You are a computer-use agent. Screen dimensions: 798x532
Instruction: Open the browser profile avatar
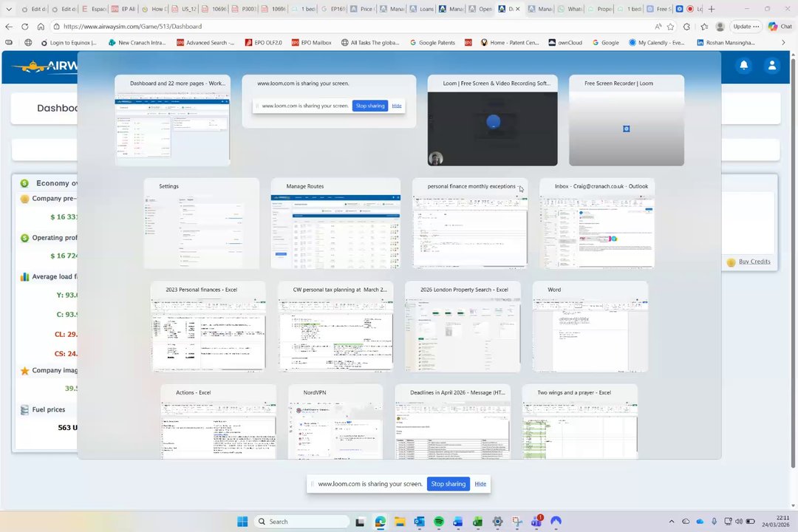(720, 27)
